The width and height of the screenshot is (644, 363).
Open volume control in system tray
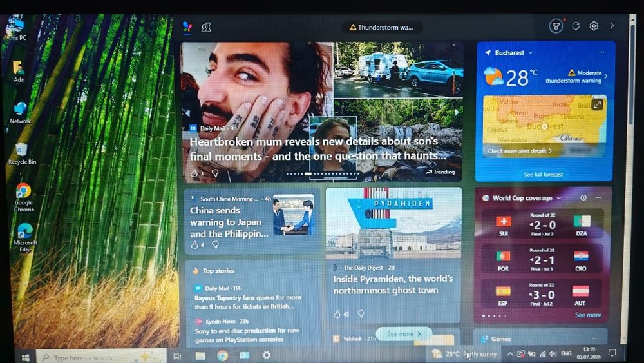click(553, 353)
